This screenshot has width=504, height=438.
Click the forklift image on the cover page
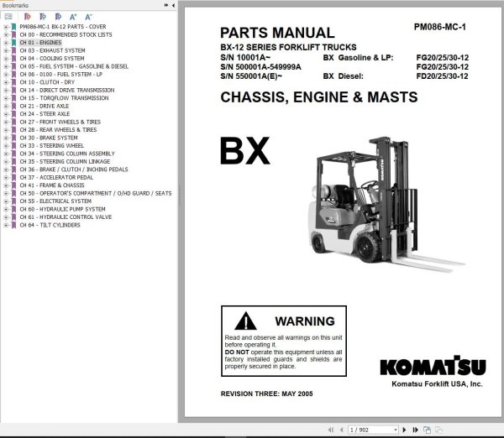tap(386, 204)
